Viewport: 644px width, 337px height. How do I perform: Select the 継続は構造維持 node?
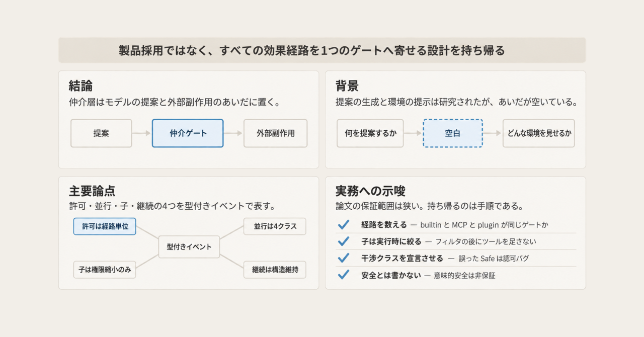pos(275,270)
